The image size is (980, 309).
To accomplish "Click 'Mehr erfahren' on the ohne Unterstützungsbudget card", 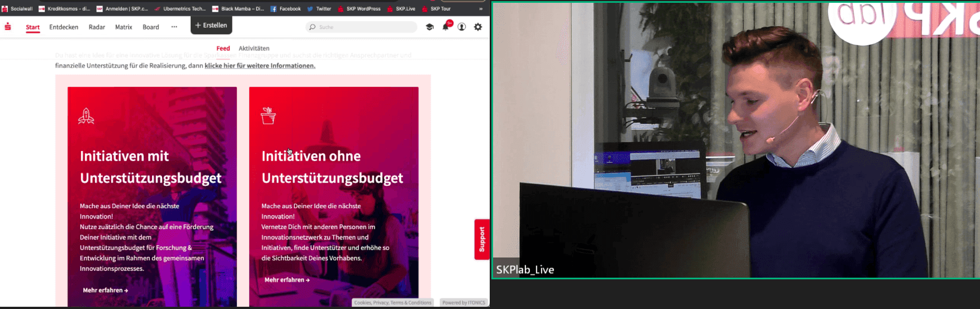I will click(287, 279).
